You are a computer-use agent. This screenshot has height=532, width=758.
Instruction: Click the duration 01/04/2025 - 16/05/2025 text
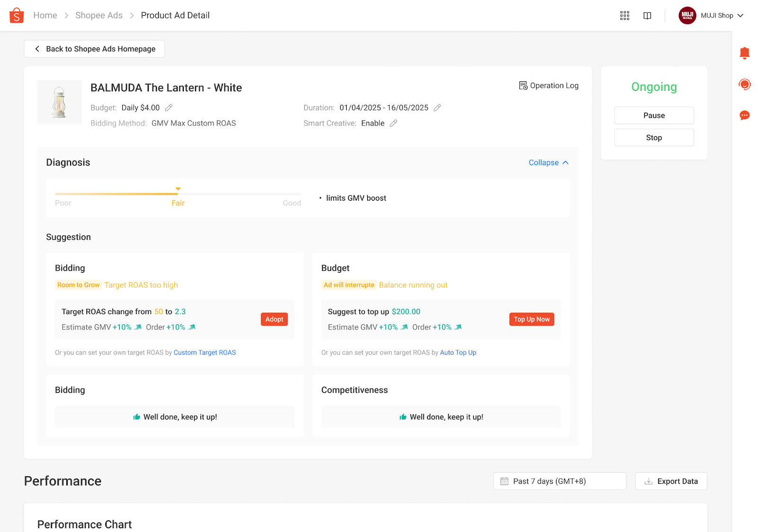tap(384, 108)
